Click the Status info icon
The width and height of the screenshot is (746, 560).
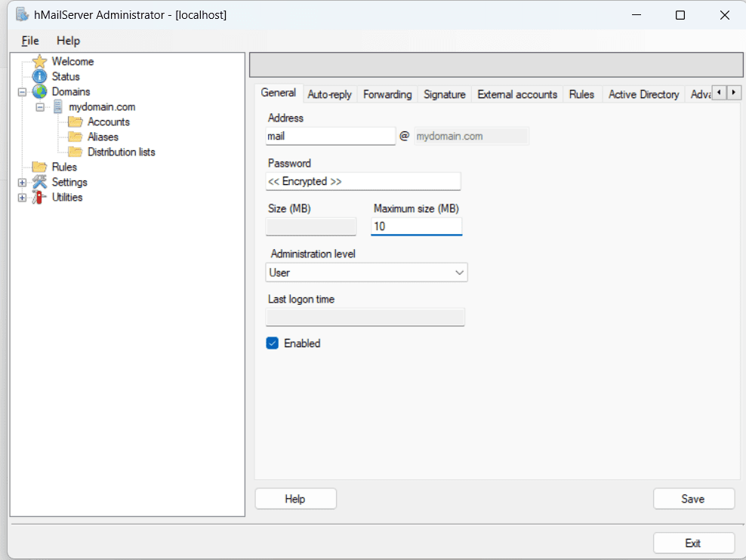tap(38, 76)
